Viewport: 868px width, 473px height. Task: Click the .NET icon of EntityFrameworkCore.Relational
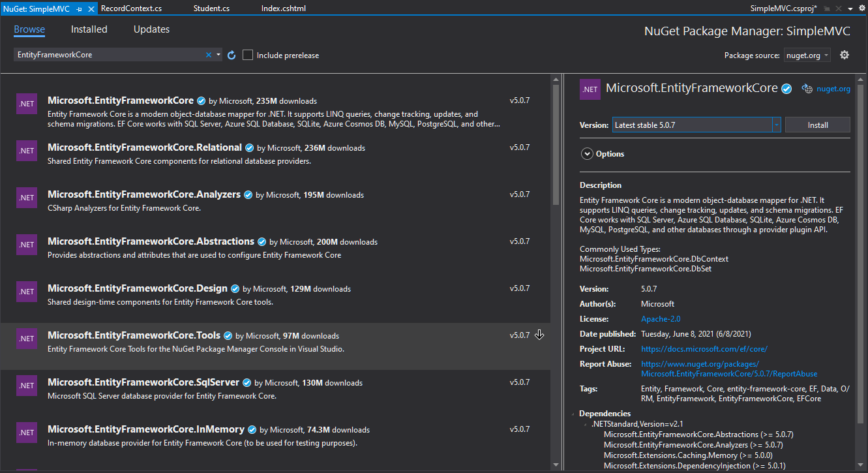coord(27,151)
